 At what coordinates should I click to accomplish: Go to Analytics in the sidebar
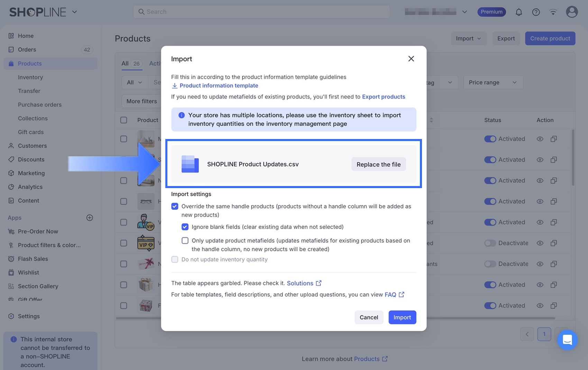tap(30, 187)
